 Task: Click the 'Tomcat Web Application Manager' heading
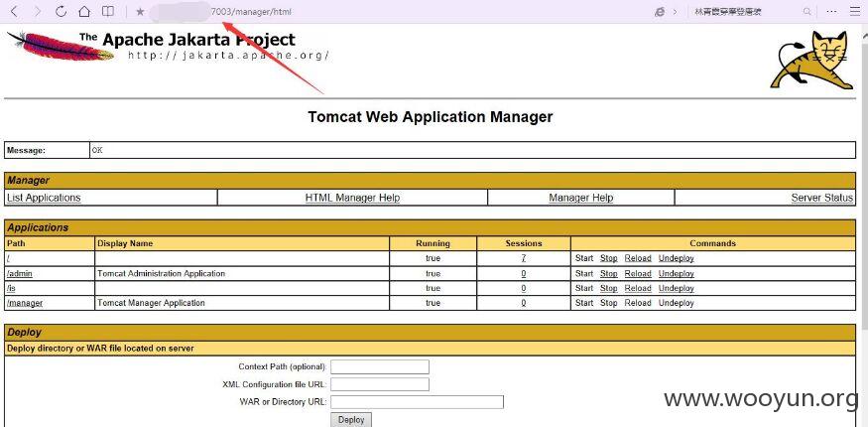431,117
